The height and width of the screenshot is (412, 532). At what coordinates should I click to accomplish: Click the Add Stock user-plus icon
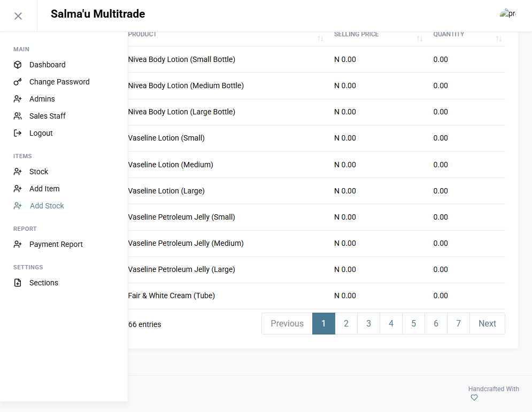(18, 206)
